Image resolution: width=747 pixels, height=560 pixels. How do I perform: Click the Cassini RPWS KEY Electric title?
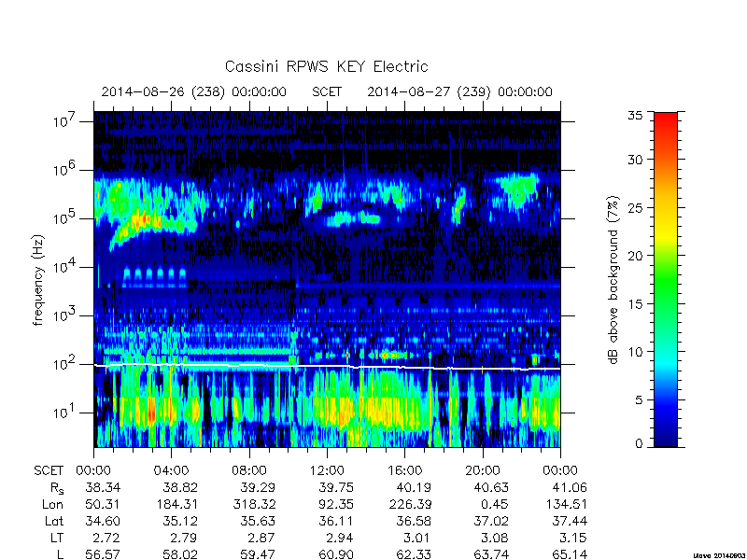[x=326, y=66]
